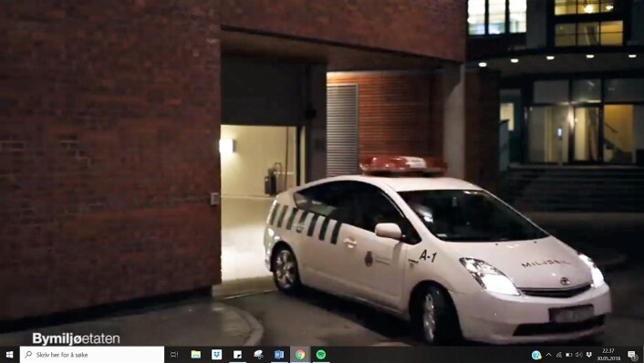
Task: Launch Dropbox from the taskbar
Action: tap(216, 355)
